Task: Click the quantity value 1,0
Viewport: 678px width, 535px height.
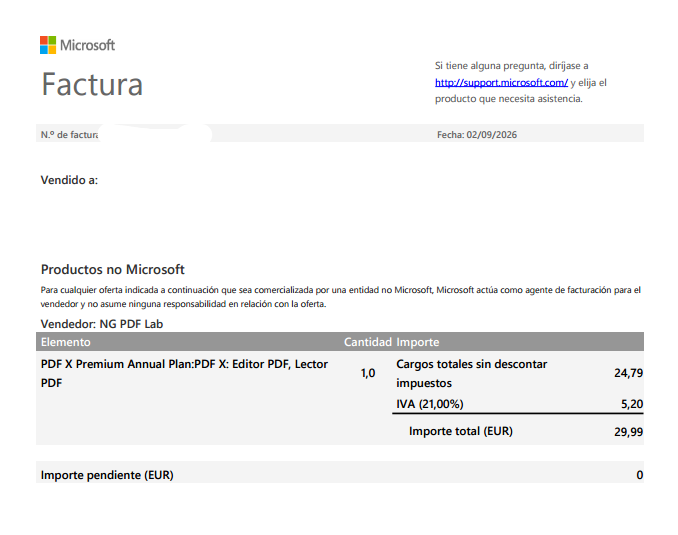Action: [368, 373]
